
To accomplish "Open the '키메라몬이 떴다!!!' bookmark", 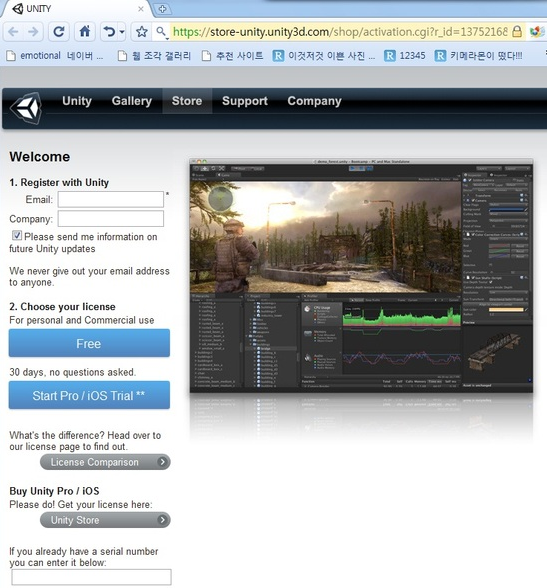I will pos(478,56).
